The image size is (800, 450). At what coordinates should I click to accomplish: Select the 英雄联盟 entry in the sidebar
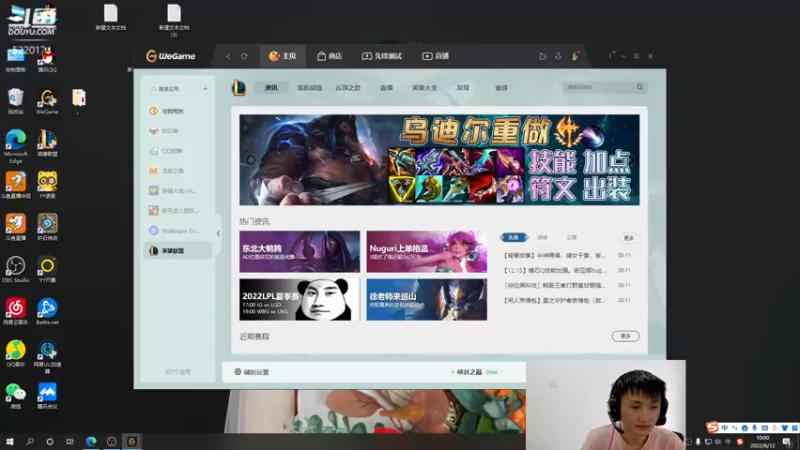pyautogui.click(x=178, y=251)
